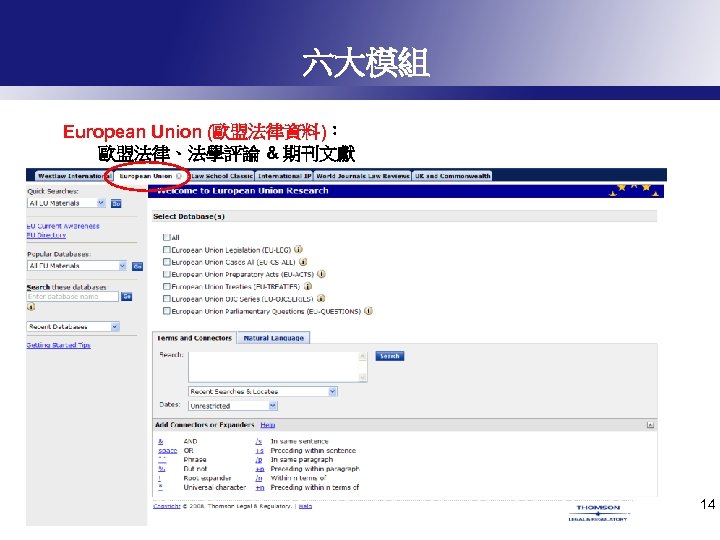Close the European Union tab icon
The width and height of the screenshot is (720, 540).
(179, 176)
